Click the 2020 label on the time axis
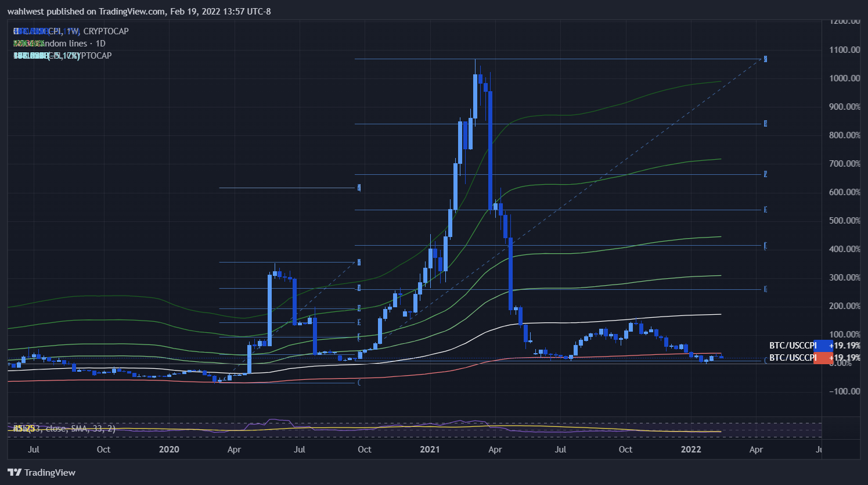The image size is (868, 485). click(x=169, y=450)
